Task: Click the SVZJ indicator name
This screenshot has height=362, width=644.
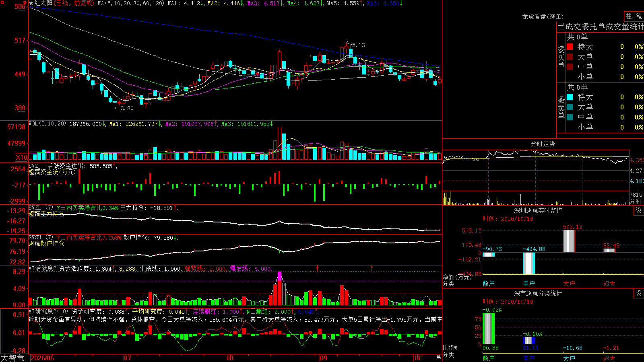Action: pyautogui.click(x=35, y=166)
